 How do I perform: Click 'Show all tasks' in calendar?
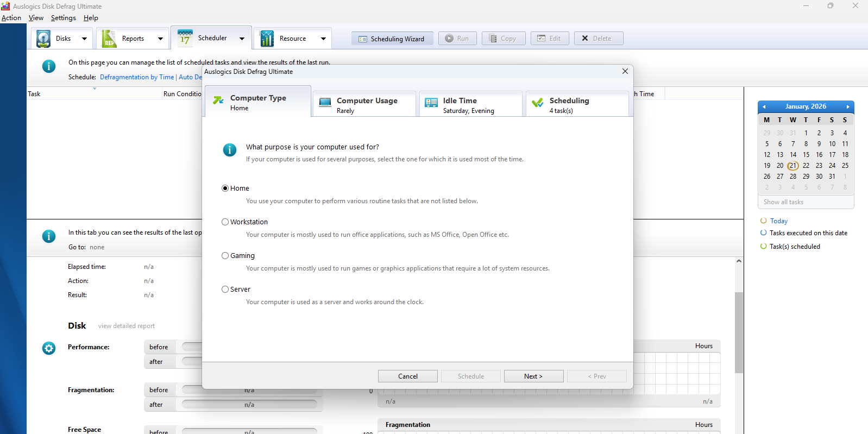[783, 202]
